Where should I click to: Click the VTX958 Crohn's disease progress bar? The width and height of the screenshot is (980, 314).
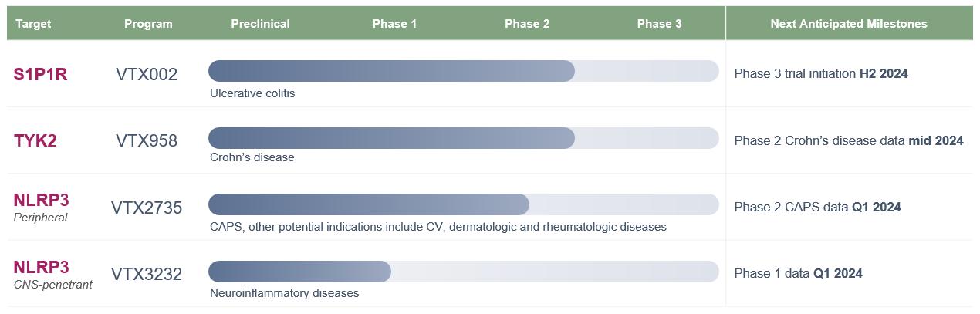tap(391, 138)
